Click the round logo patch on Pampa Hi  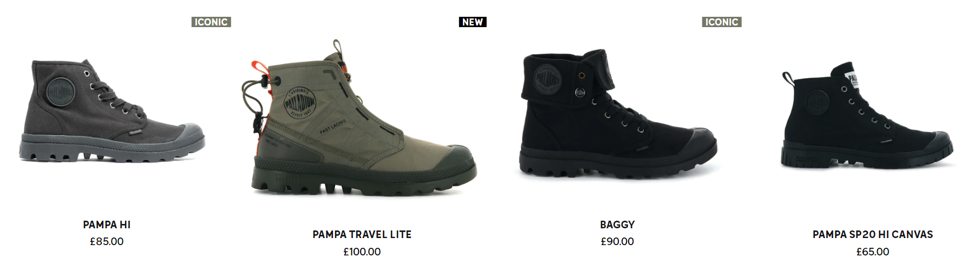coord(59,92)
